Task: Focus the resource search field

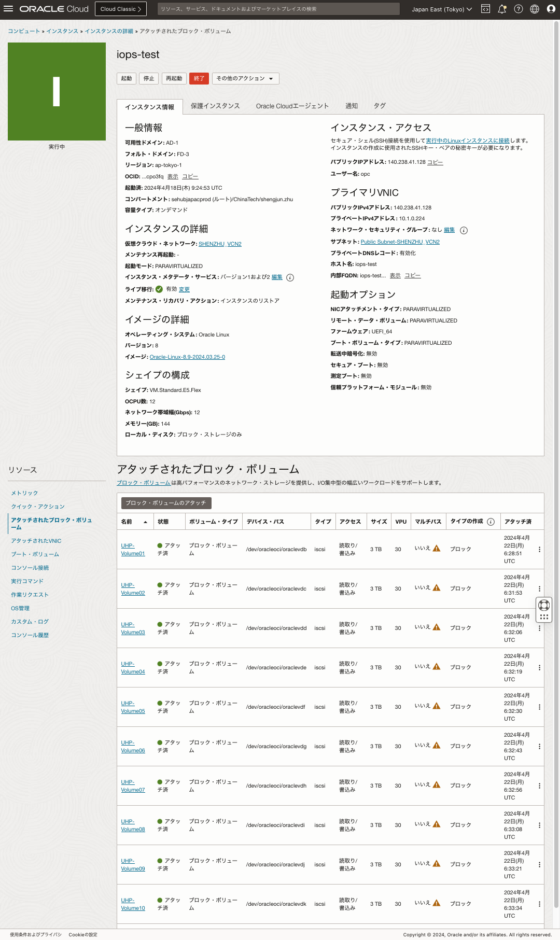Action: tap(278, 9)
